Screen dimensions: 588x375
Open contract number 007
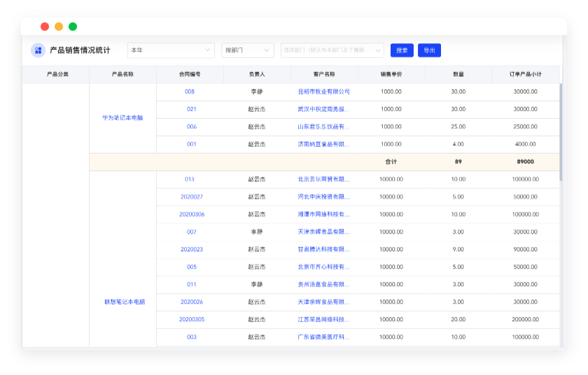pyautogui.click(x=192, y=232)
